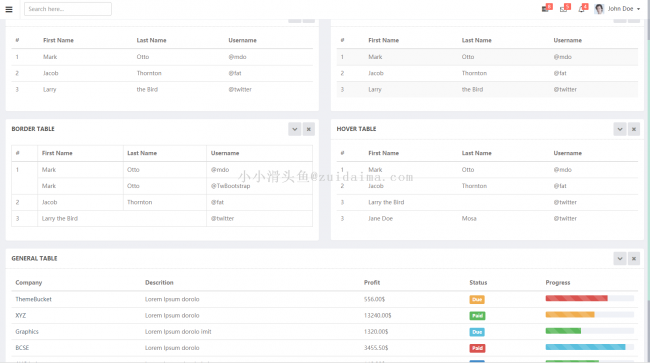Click the Hover Table panel title
Screen dimensions: 650x363
point(356,129)
